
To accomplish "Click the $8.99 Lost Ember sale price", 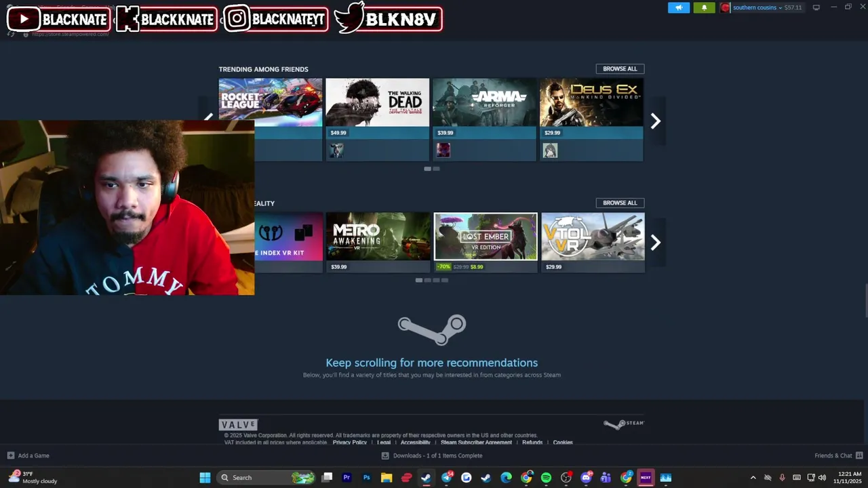I will pos(477,267).
